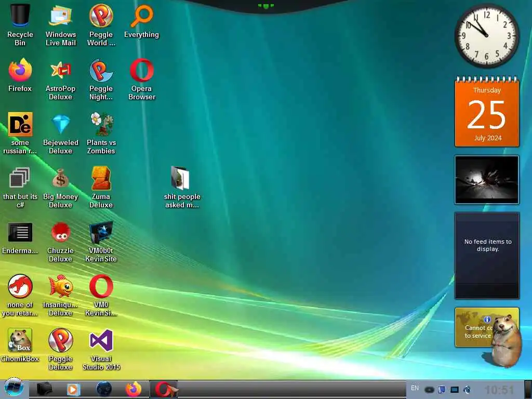Click the analog clock gadget
The height and width of the screenshot is (399, 532).
click(486, 35)
